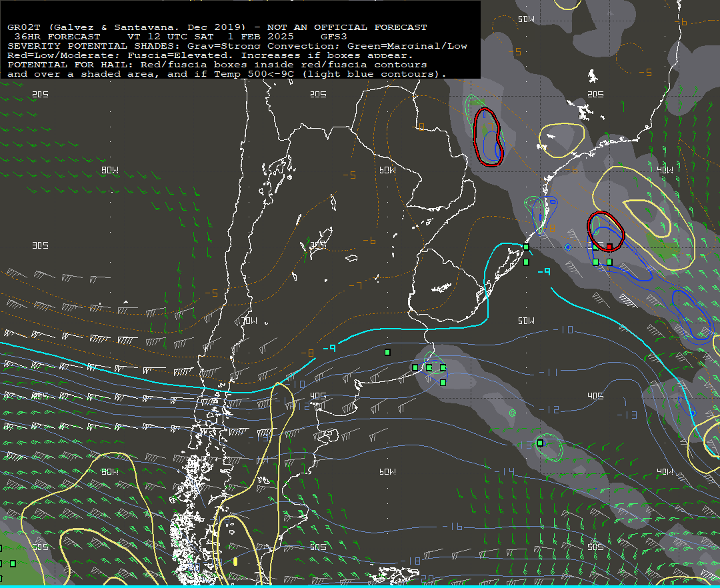Click the filled red hail box marker
This screenshot has width=720, height=588.
[609, 247]
